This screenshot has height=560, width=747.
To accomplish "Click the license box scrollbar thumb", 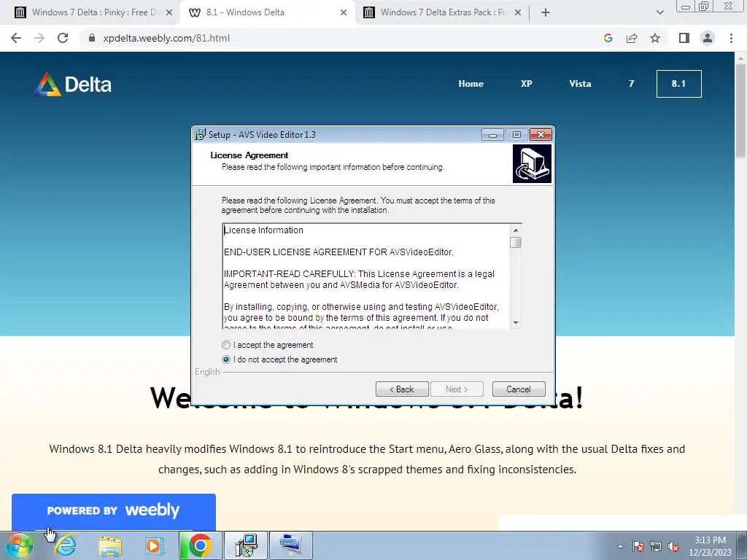I will point(516,243).
